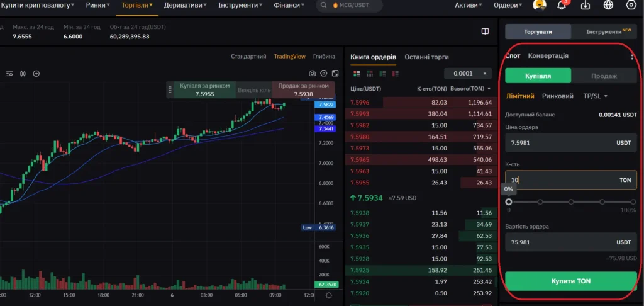Open the user profile avatar
The height and width of the screenshot is (306, 644).
point(539,5)
